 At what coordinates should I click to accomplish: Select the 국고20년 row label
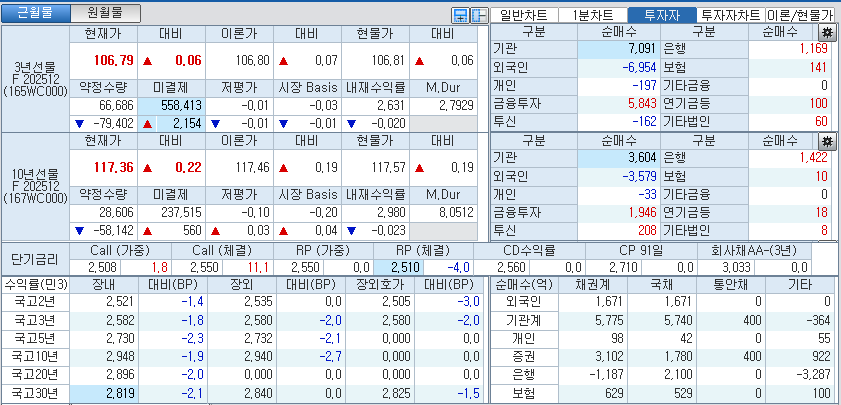35,374
